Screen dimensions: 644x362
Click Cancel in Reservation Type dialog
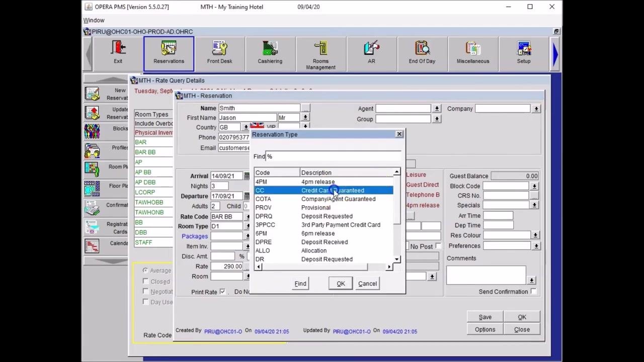(x=367, y=284)
